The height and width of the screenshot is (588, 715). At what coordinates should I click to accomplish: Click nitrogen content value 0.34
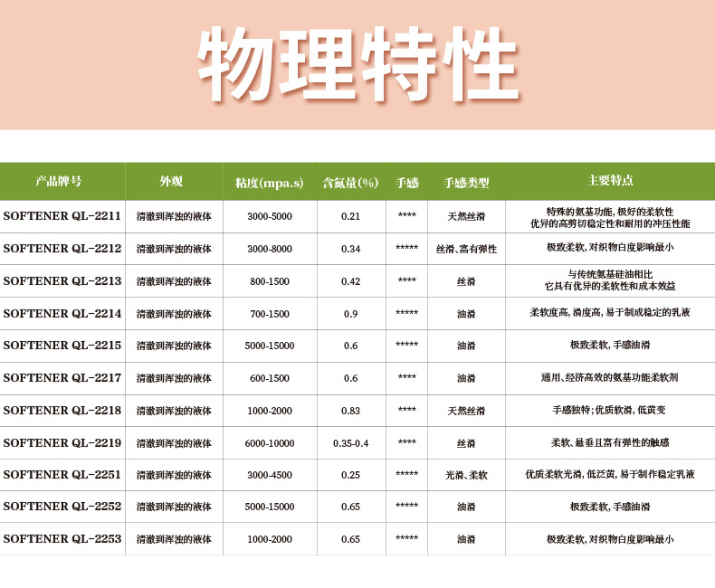pyautogui.click(x=350, y=249)
